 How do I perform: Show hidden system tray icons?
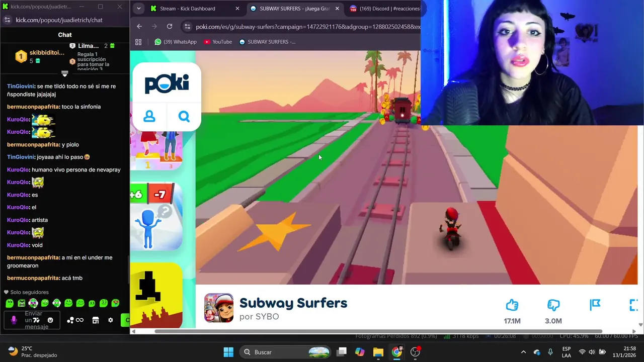523,352
